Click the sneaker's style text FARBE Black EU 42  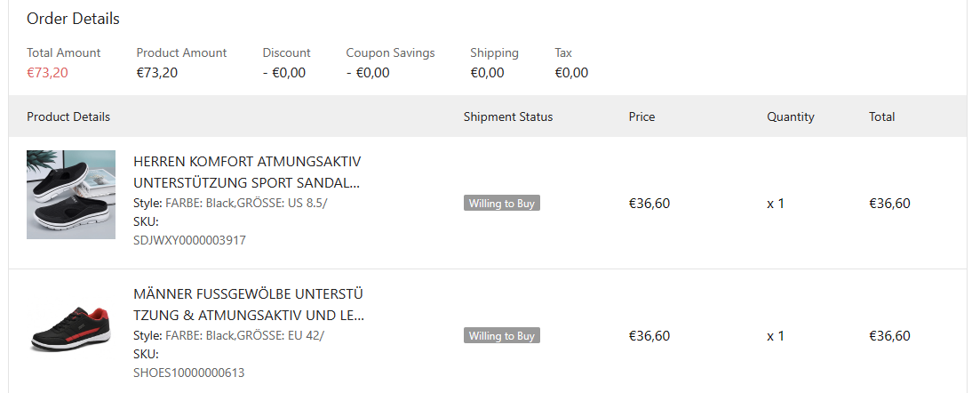point(244,335)
